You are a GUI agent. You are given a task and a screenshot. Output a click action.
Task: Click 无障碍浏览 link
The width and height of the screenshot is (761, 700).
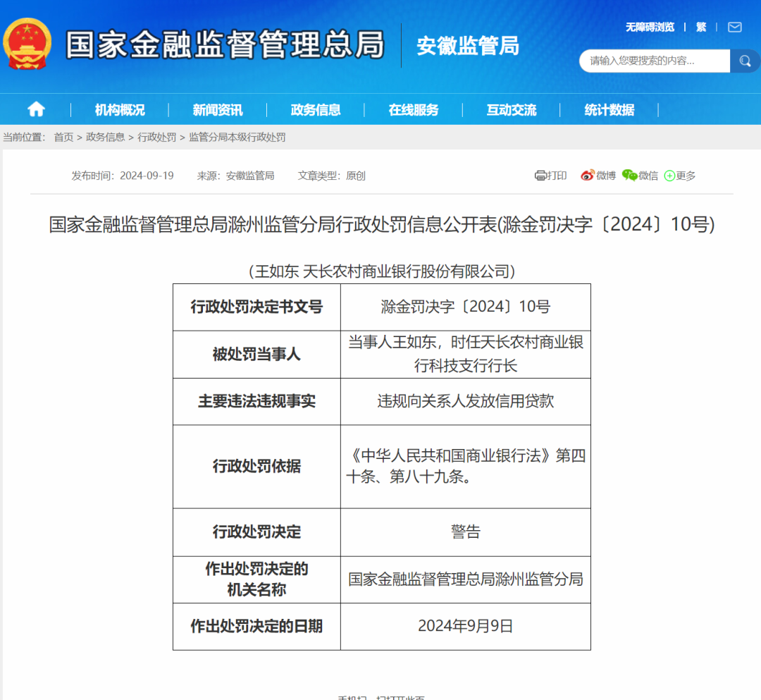point(650,27)
